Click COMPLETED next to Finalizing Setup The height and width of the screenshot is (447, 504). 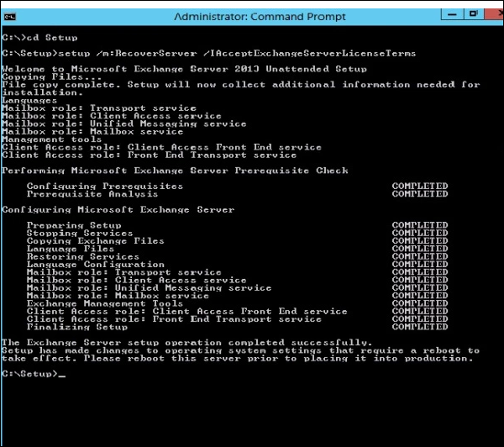[x=420, y=327]
